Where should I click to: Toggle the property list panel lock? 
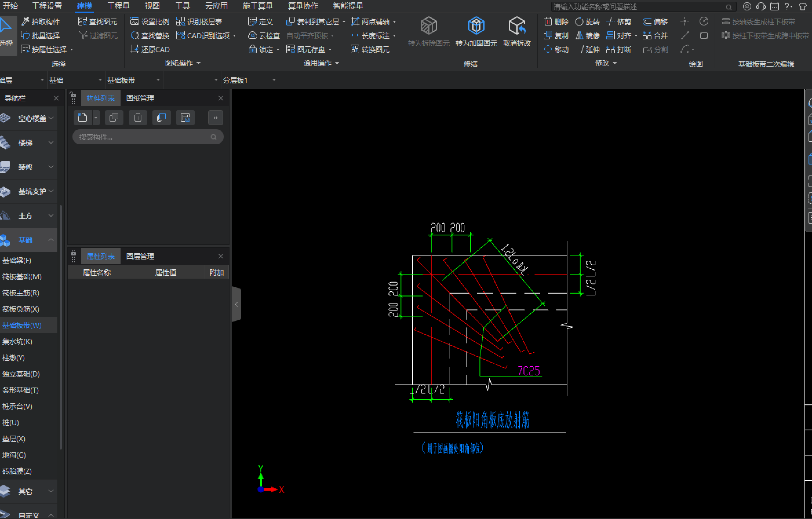pos(73,253)
